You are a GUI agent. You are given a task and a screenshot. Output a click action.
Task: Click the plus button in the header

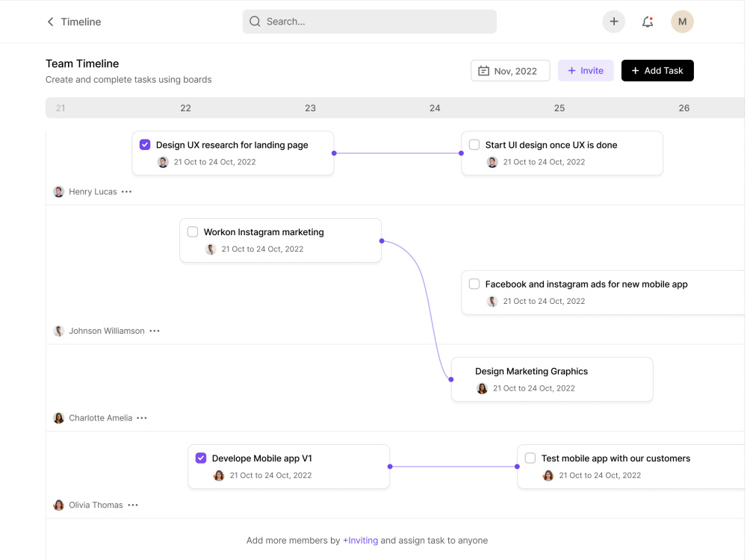coord(613,22)
